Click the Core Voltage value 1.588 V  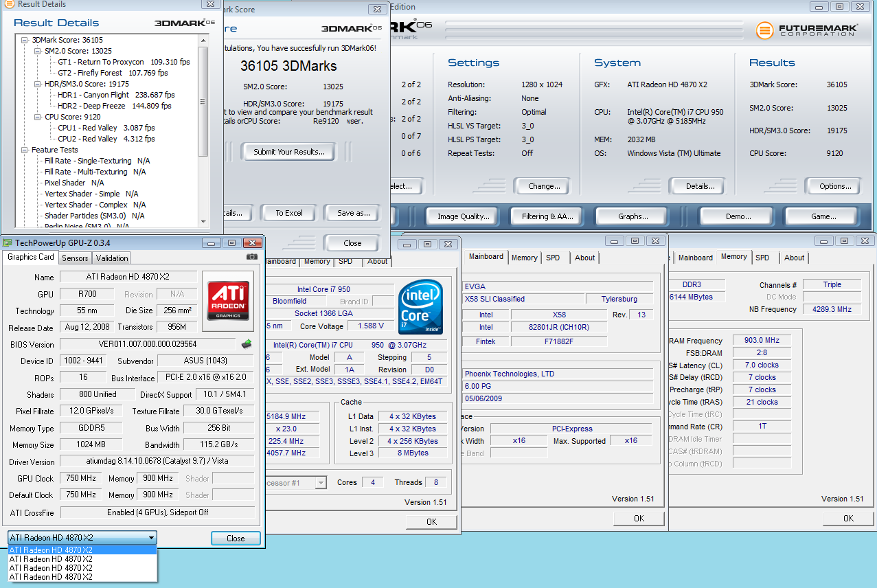click(370, 326)
